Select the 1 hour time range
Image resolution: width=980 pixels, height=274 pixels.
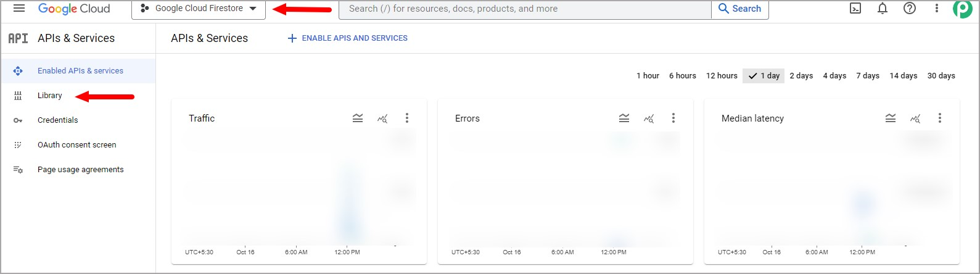coord(648,76)
